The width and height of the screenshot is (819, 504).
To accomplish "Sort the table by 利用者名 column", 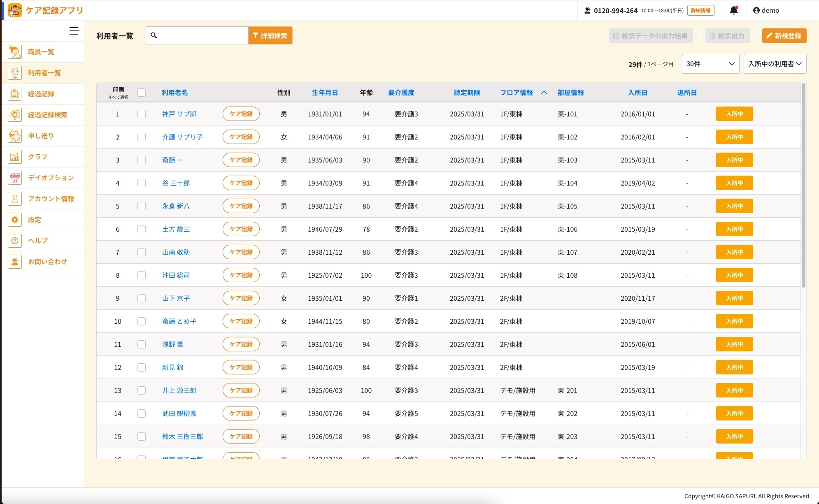I will pyautogui.click(x=175, y=93).
